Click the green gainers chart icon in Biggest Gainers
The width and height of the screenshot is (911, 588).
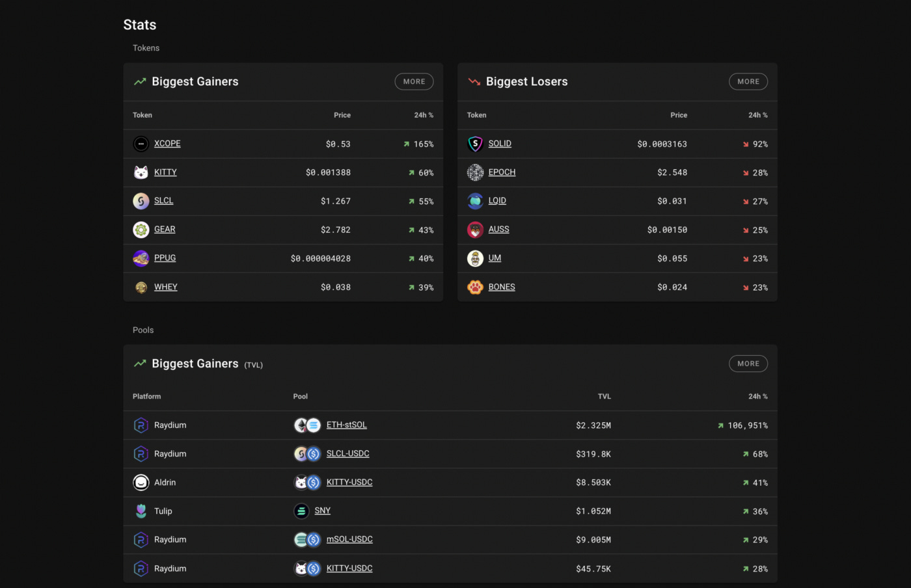click(x=139, y=81)
